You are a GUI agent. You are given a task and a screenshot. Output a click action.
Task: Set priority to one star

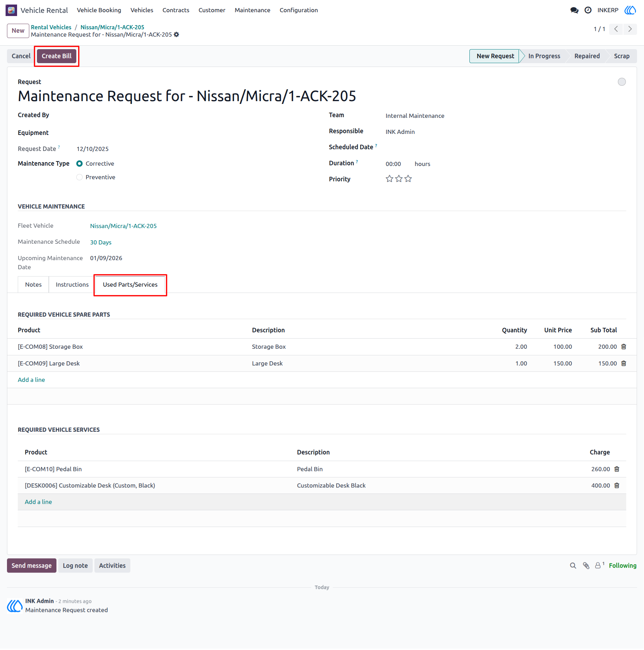point(389,179)
